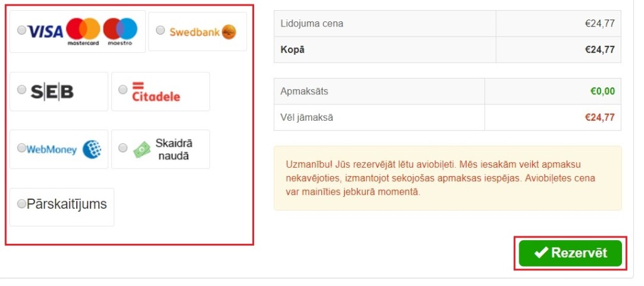Pick the Skaidrā naudā radio button

coord(123,148)
